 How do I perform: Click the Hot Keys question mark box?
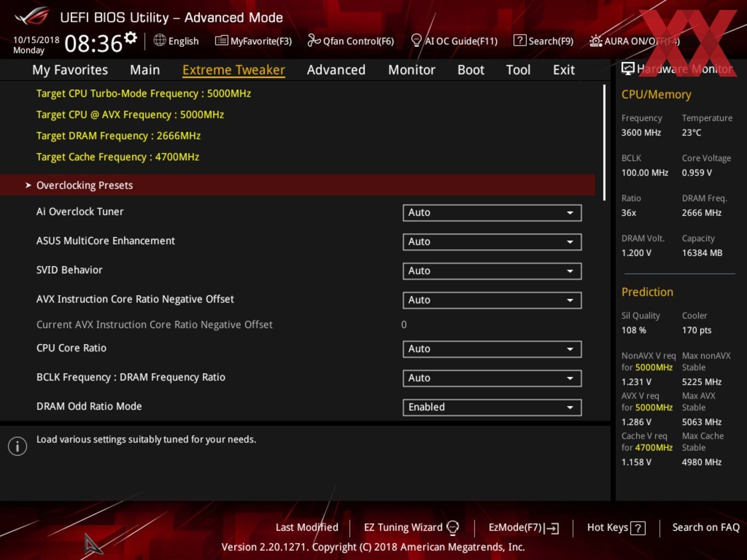(638, 528)
